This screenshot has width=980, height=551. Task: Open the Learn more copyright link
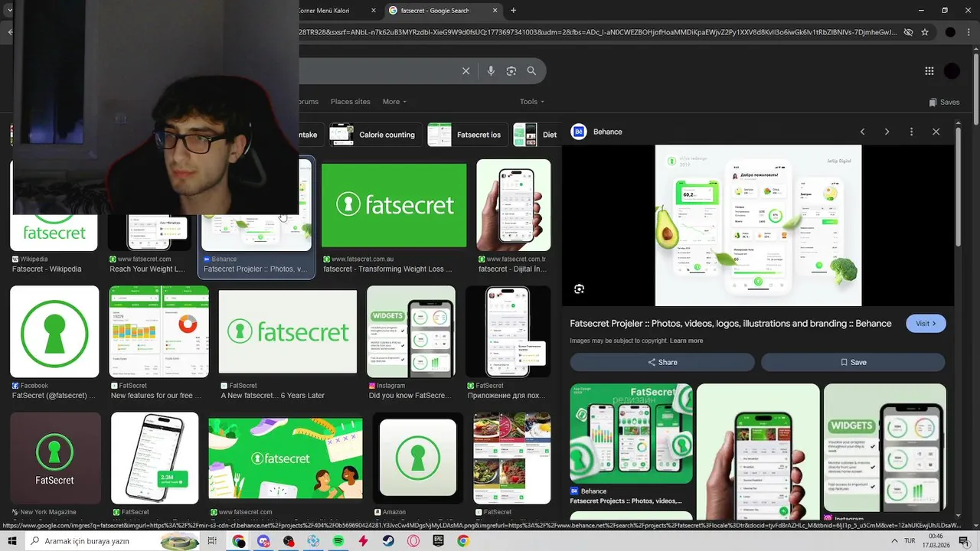(x=686, y=341)
